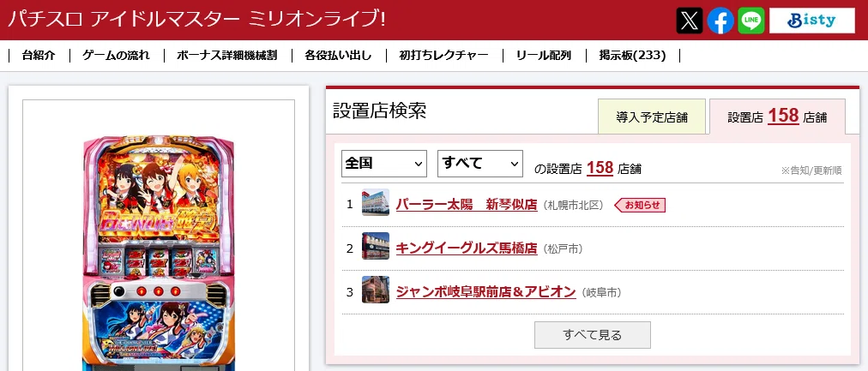Open the 掲示板(233) board

[x=632, y=56]
